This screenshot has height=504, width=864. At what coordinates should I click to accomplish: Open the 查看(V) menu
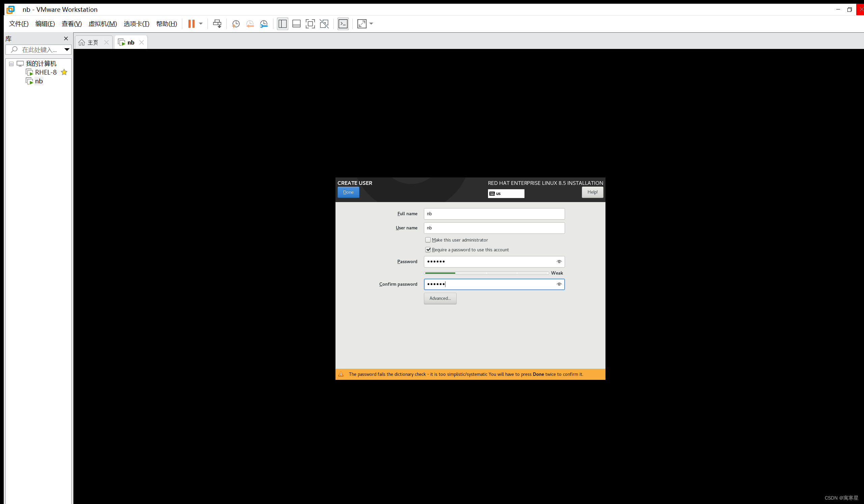[72, 24]
